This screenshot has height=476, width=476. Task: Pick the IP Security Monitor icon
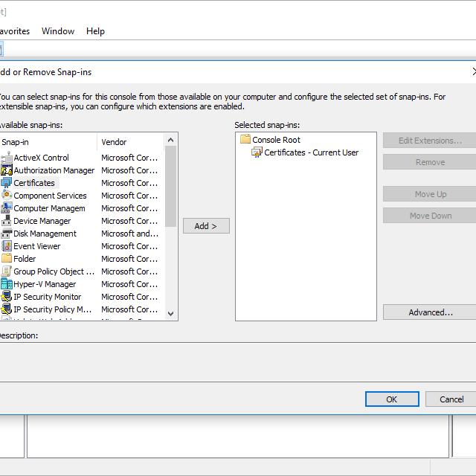coord(7,297)
